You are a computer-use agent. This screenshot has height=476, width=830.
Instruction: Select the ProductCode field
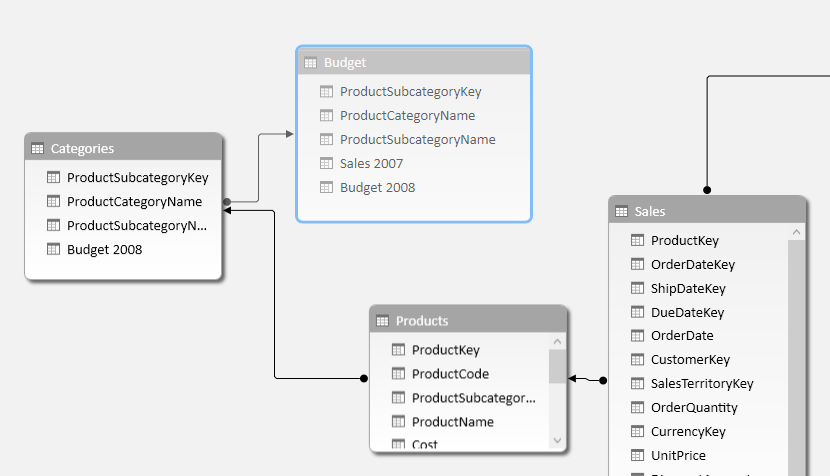pyautogui.click(x=450, y=374)
